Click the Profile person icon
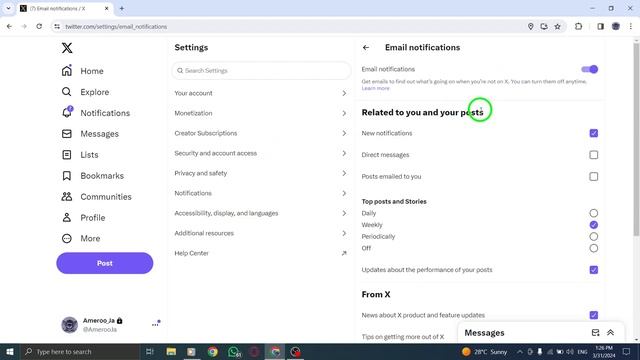Image resolution: width=640 pixels, height=360 pixels. coord(67,218)
